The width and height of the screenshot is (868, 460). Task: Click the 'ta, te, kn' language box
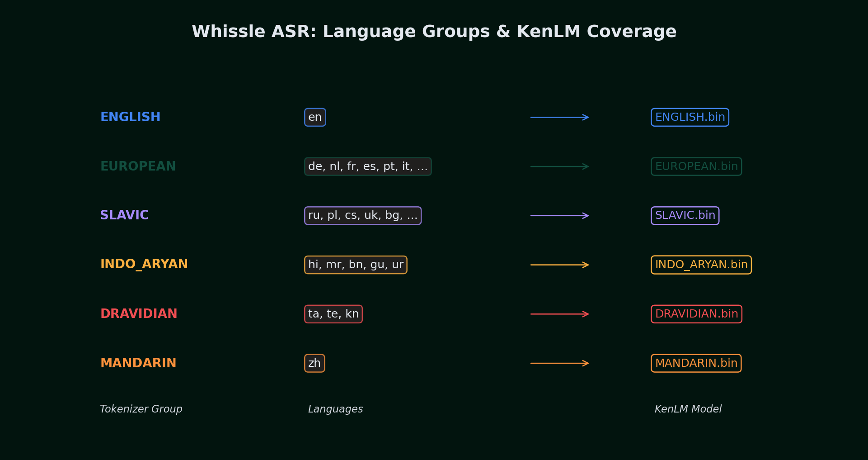[333, 313]
